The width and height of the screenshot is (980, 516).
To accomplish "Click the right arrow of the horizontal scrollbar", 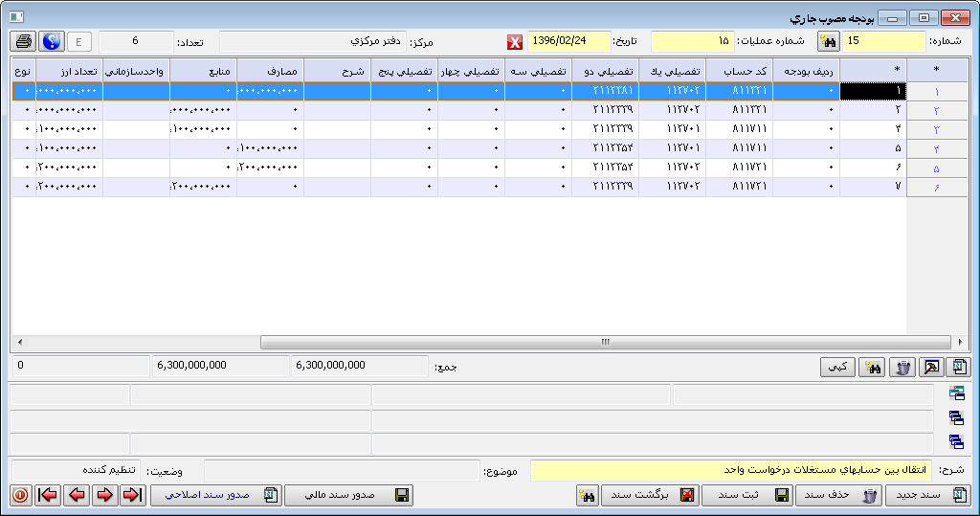I will pos(960,342).
